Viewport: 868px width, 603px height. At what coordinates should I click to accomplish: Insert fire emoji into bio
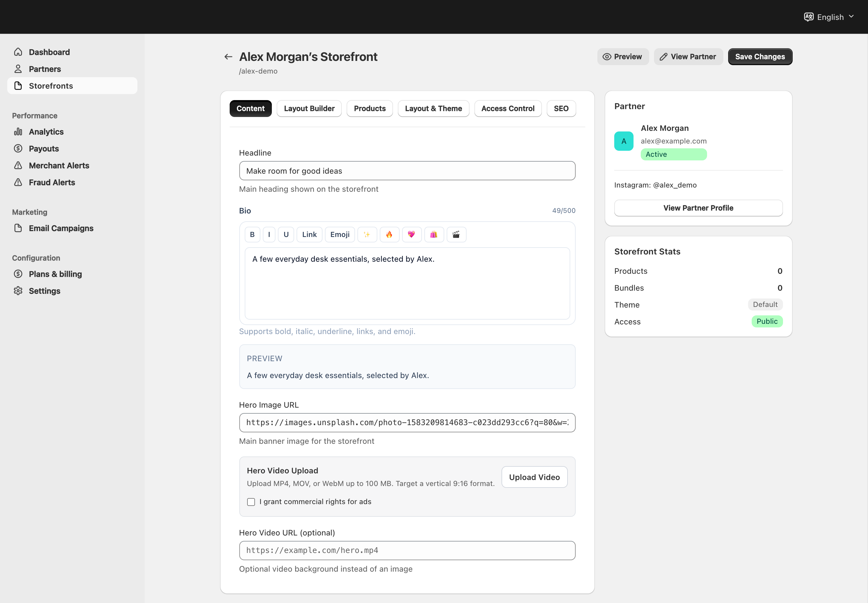[389, 235]
